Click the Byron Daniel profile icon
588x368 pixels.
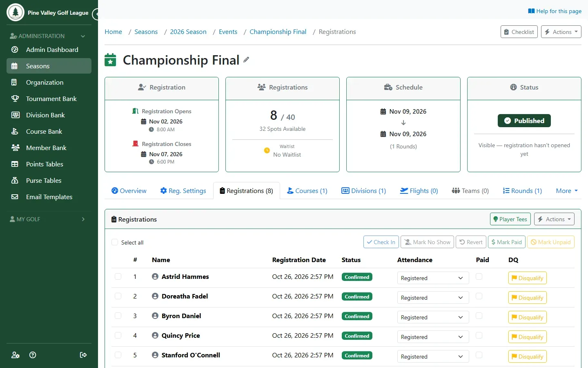tap(155, 316)
